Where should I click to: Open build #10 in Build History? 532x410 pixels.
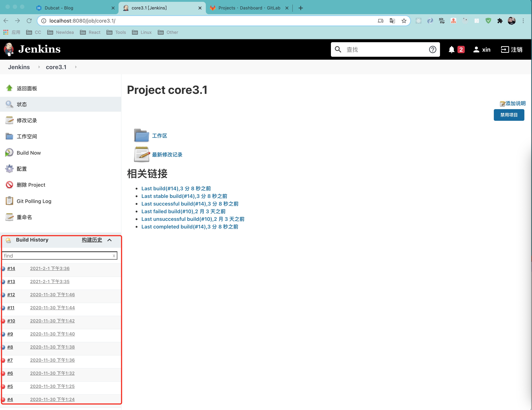click(x=11, y=321)
